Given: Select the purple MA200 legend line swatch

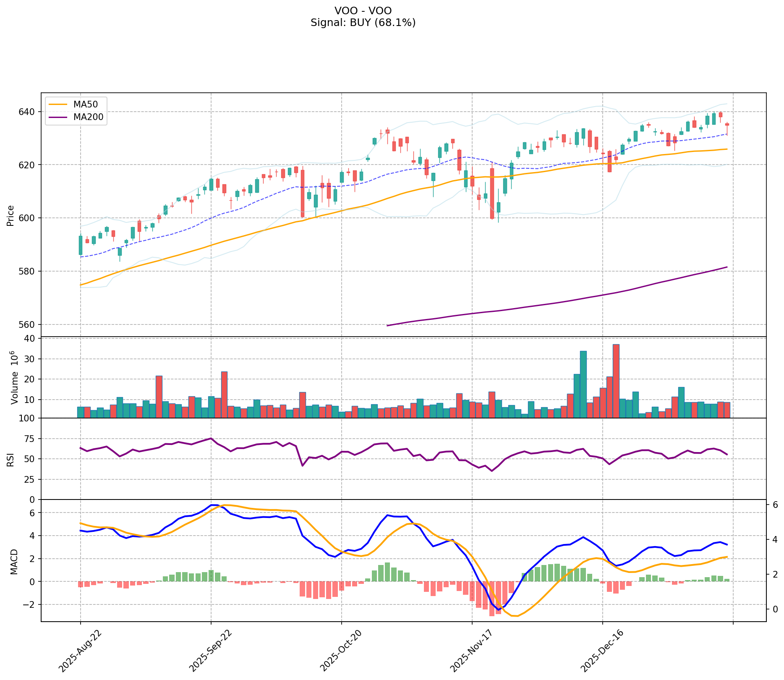Looking at the screenshot, I should (x=58, y=118).
